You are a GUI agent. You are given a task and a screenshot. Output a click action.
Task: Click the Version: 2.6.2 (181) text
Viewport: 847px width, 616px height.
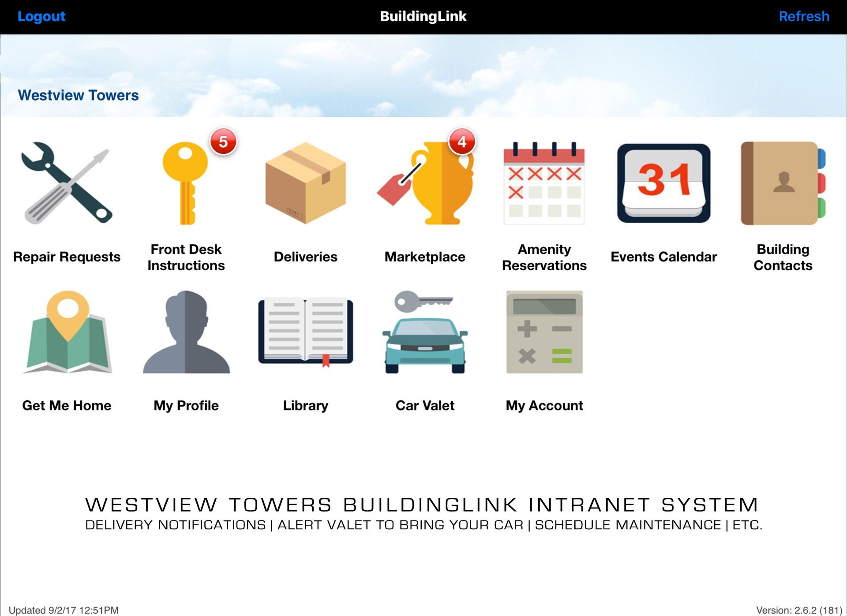(x=799, y=610)
